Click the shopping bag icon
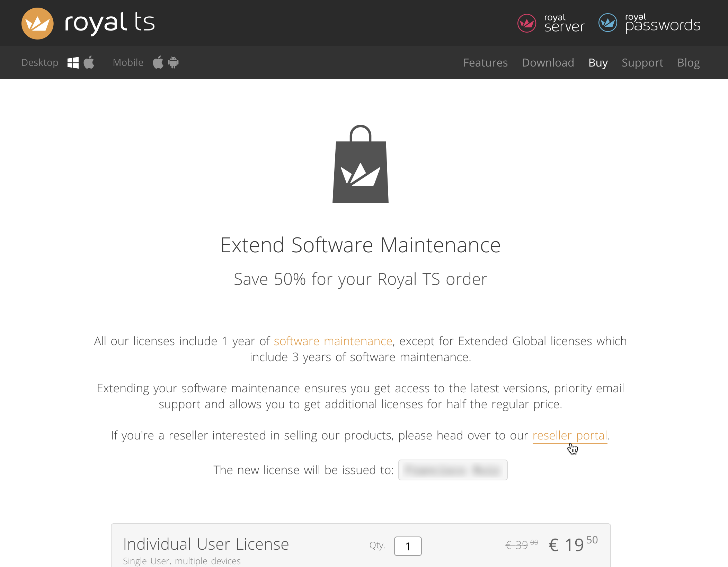Viewport: 728px width, 567px height. point(360,164)
